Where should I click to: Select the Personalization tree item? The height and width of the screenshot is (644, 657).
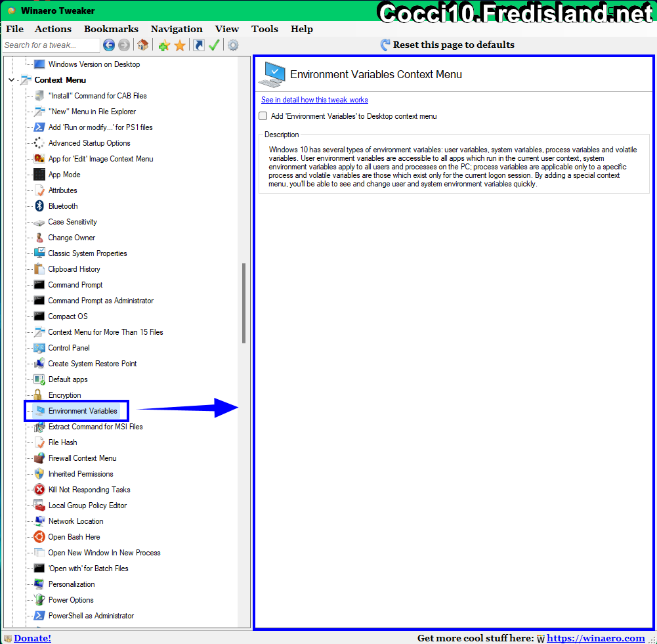click(x=72, y=584)
